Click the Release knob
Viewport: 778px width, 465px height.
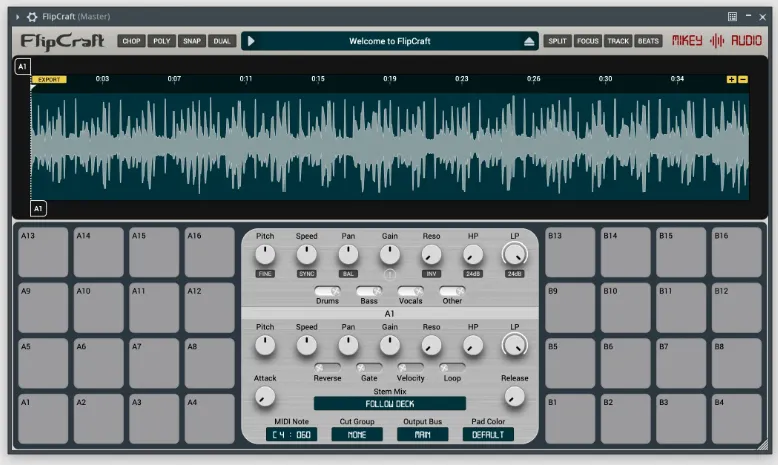click(x=515, y=397)
